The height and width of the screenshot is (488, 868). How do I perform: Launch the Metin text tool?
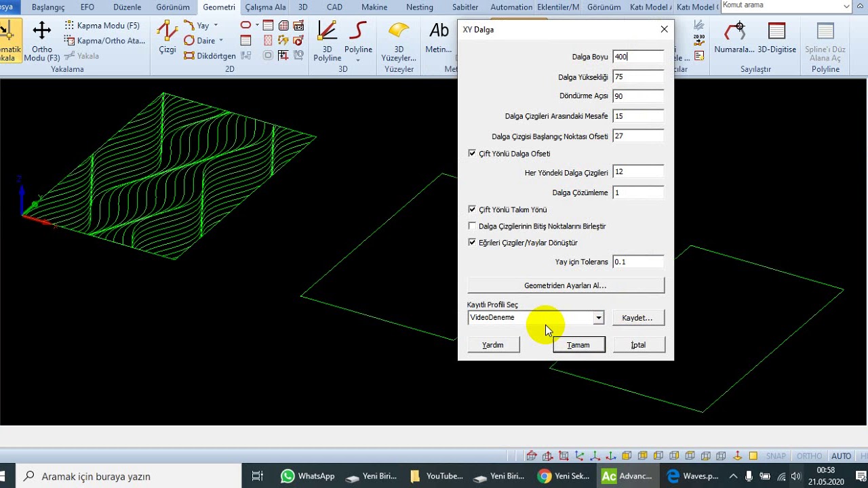pos(439,37)
